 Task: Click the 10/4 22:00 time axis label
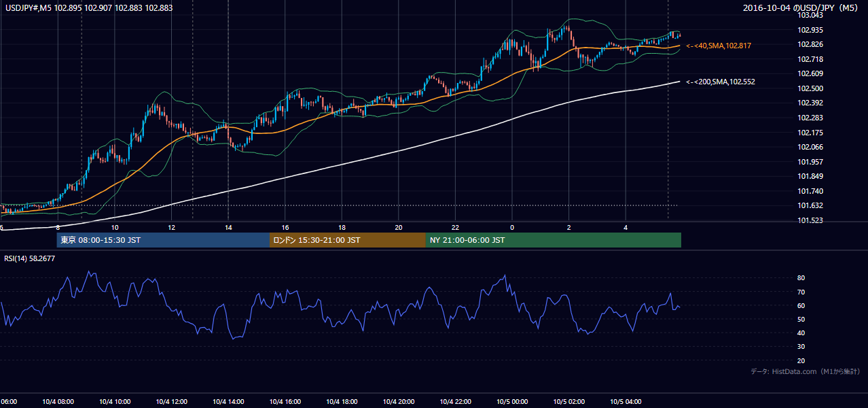pyautogui.click(x=455, y=401)
